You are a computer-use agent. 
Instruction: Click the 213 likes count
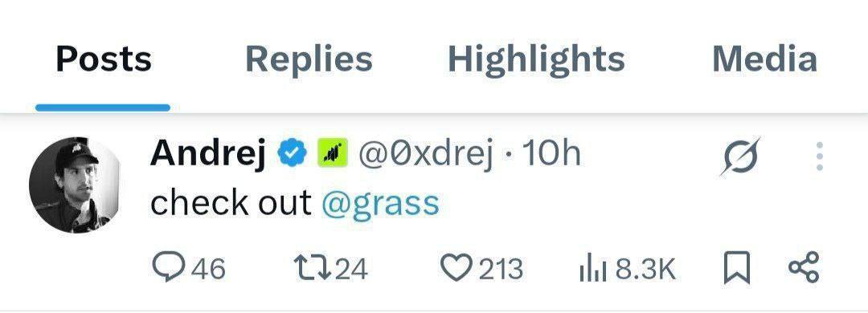(501, 270)
